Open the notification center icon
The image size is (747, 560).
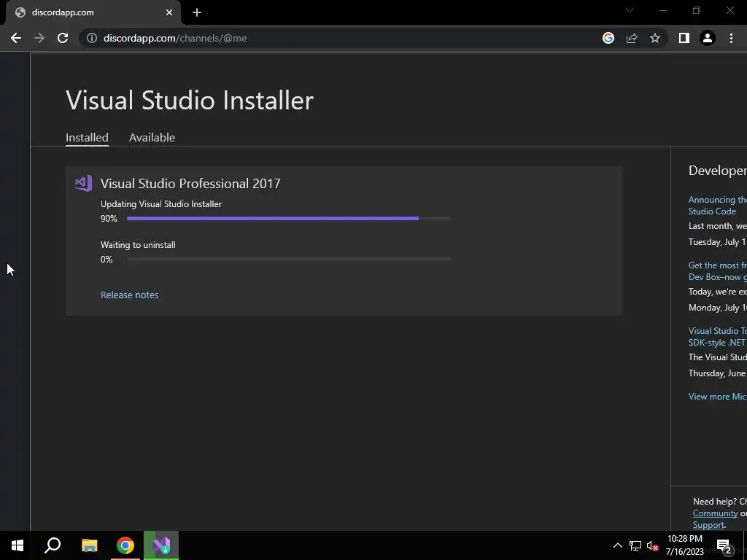(724, 545)
